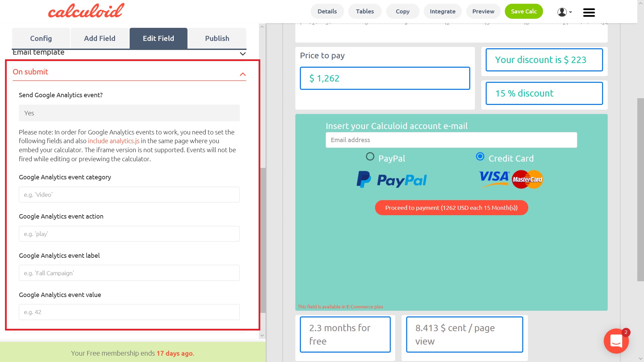The height and width of the screenshot is (362, 644).
Task: Select PayPal radio button option
Action: coord(370,157)
